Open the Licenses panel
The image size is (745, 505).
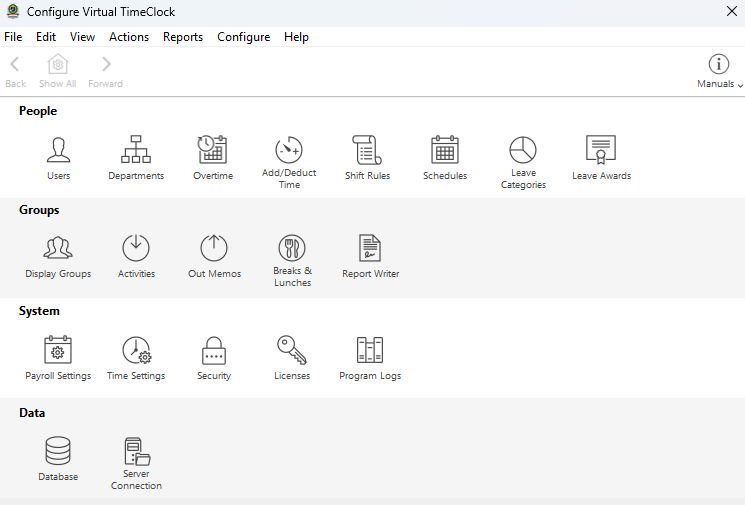292,358
